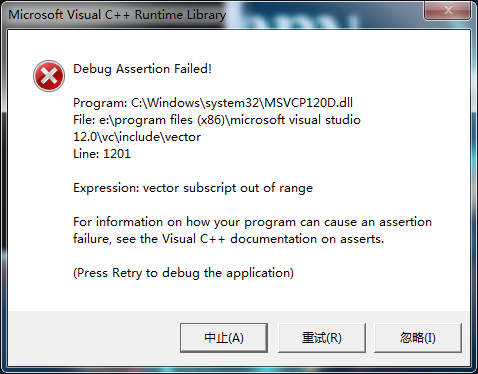Click the gray button bar's empty area
This screenshot has width=478, height=374.
[x=93, y=337]
